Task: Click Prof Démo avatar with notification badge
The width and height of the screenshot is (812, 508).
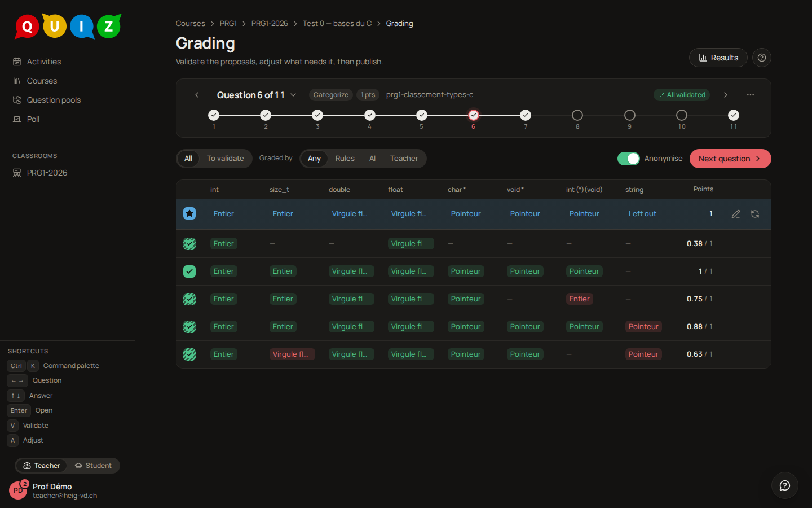Action: (19, 490)
